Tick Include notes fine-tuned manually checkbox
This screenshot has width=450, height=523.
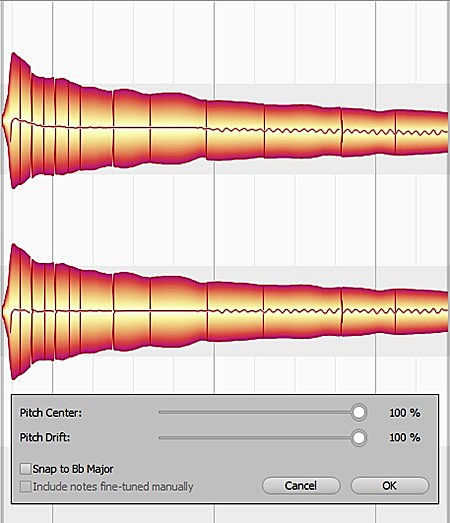25,486
